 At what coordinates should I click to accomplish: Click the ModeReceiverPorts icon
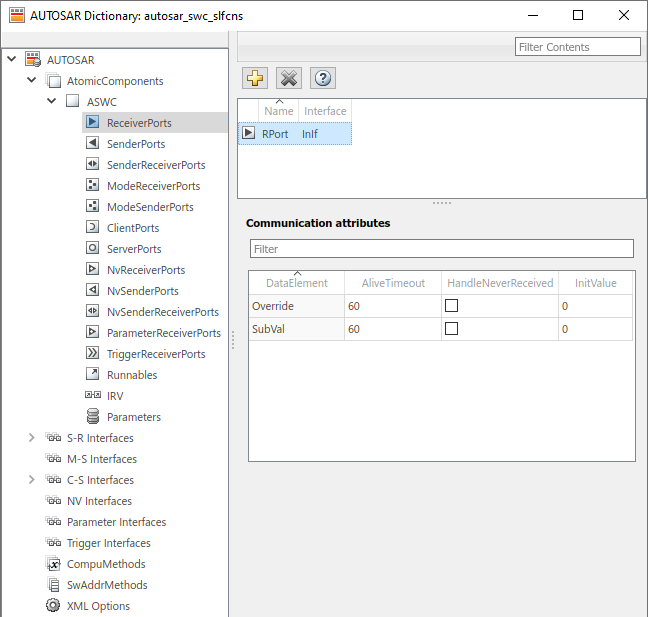click(x=93, y=185)
